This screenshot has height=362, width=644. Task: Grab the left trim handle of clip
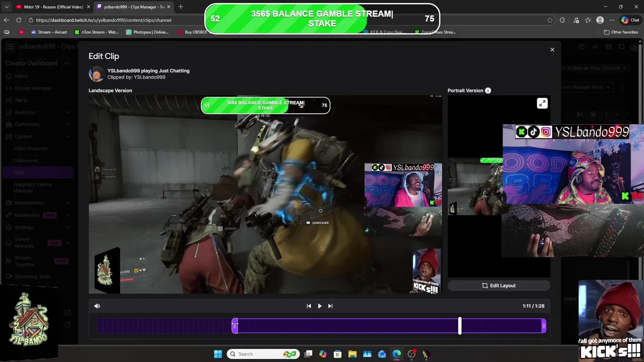coord(234,326)
